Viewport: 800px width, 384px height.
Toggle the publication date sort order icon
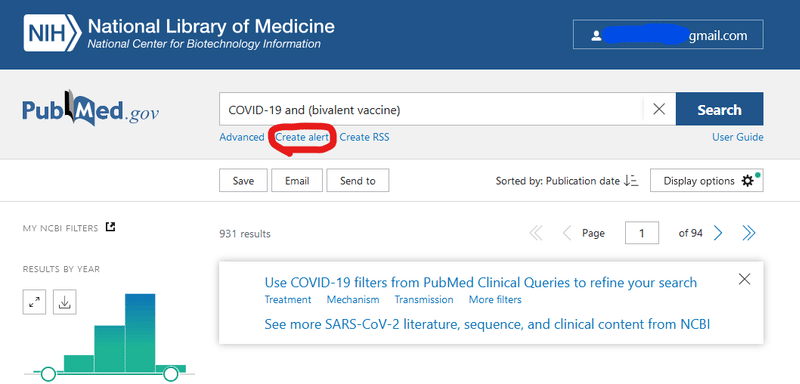click(631, 181)
